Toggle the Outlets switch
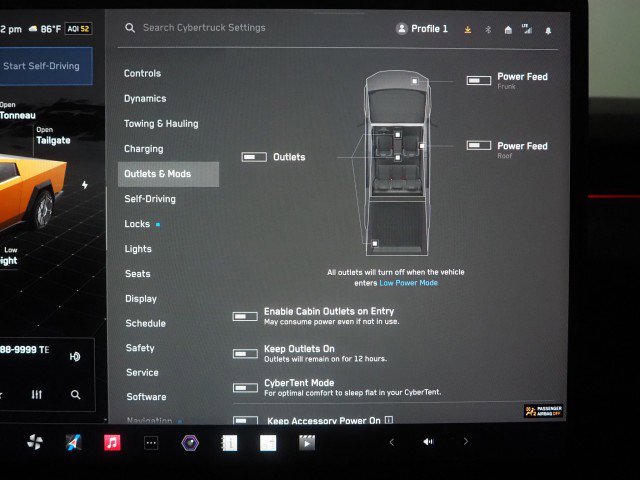Image resolution: width=640 pixels, height=480 pixels. [x=254, y=157]
